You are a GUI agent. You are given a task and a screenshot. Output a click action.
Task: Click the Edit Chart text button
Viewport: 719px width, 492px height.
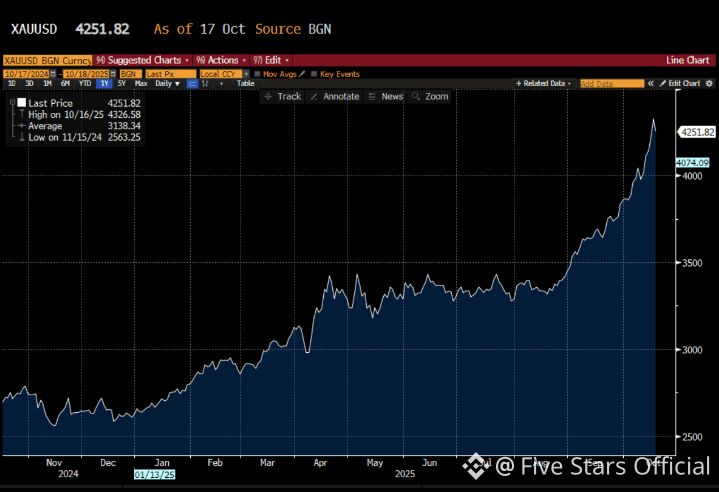tap(684, 83)
